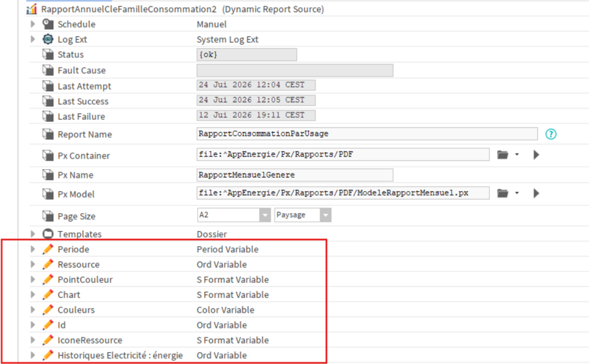Click the 'Period Variable' value text
This screenshot has width=589, height=364.
click(x=227, y=249)
